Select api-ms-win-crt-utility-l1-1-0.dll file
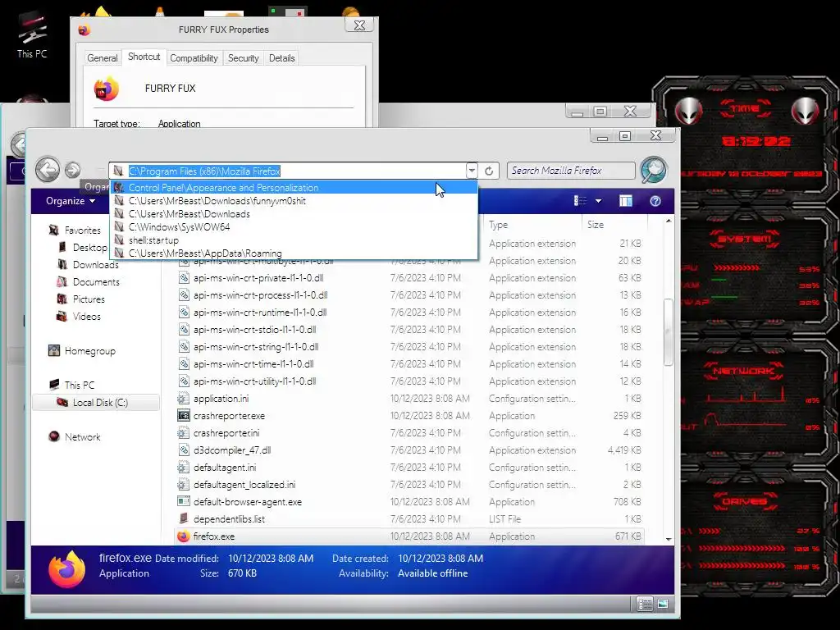This screenshot has height=630, width=840. tap(254, 381)
